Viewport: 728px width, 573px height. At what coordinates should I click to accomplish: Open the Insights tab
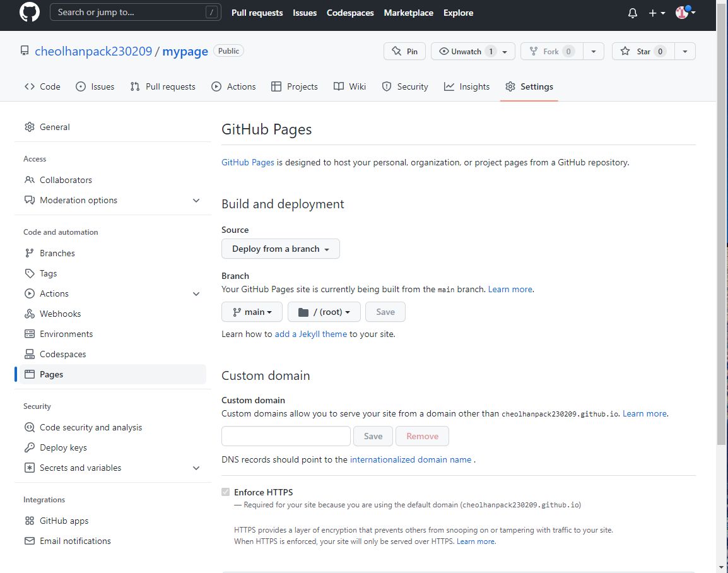[467, 86]
